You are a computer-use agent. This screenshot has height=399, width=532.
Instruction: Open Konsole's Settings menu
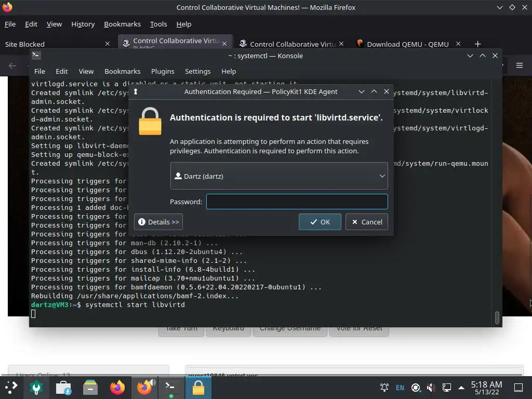click(x=197, y=71)
